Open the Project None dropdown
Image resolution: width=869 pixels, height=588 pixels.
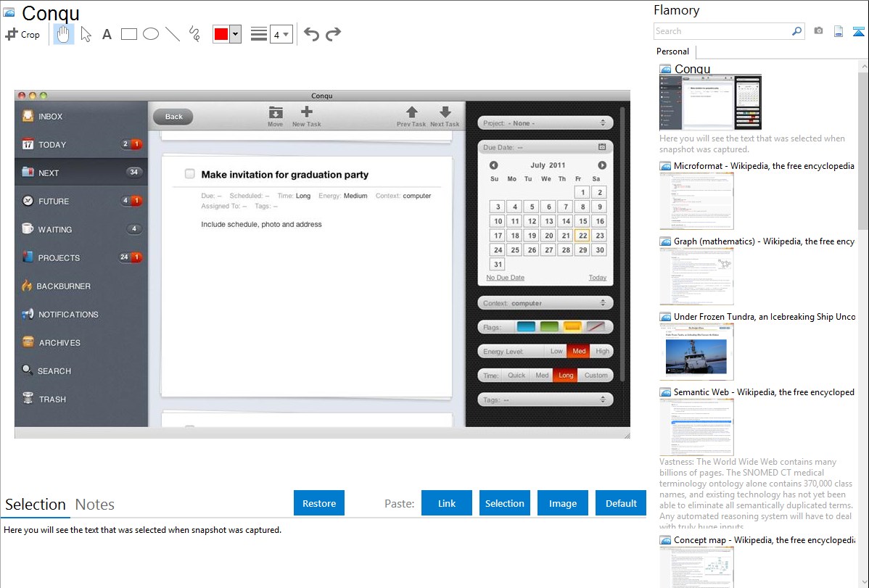pos(545,123)
